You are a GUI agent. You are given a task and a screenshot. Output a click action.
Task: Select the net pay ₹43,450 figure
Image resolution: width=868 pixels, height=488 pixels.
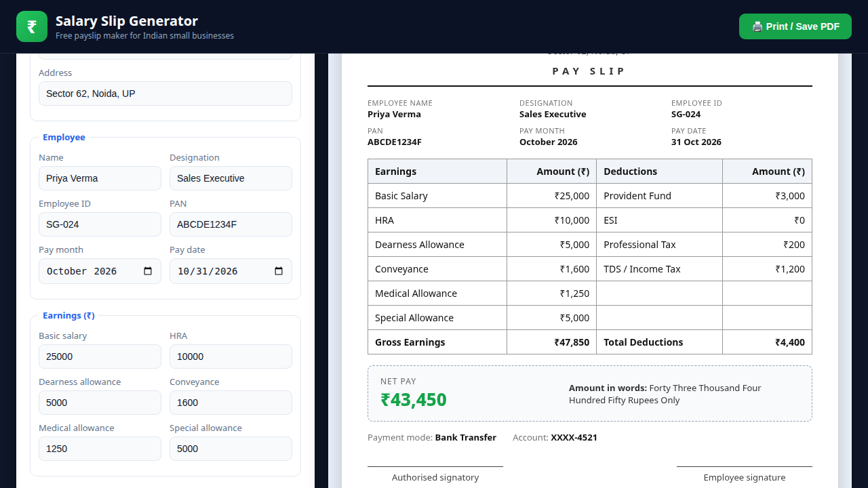(414, 400)
